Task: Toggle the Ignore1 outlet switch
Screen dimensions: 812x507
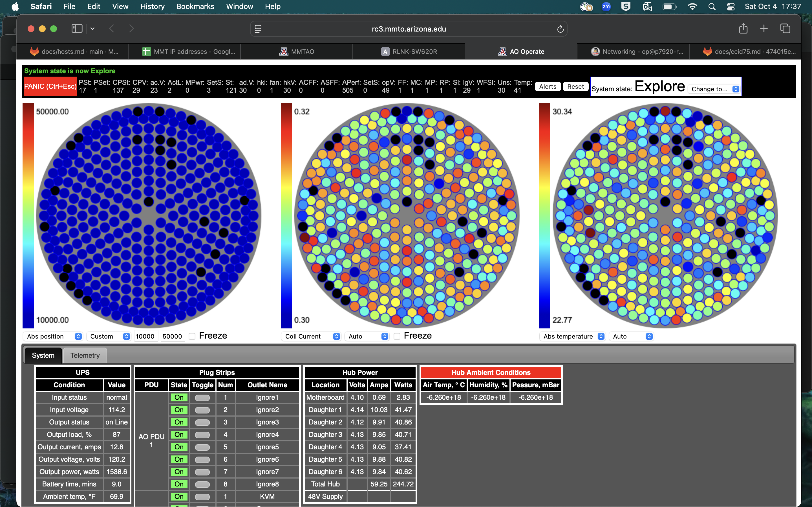Action: [x=202, y=398]
